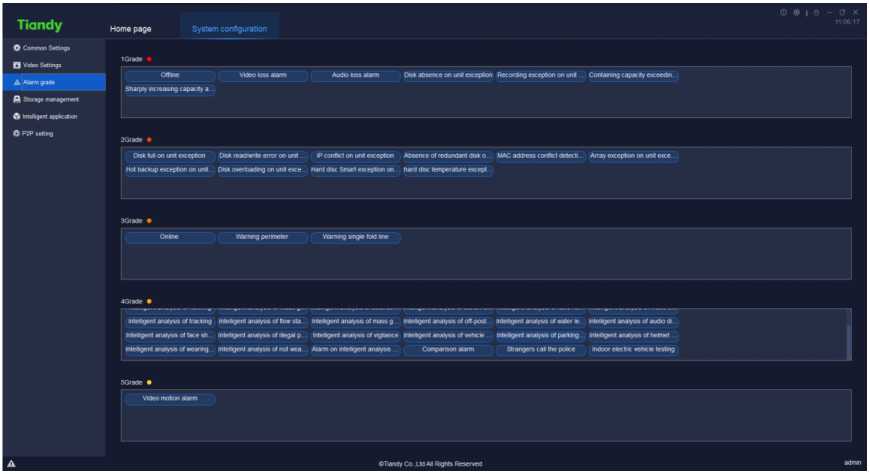Click the alarm triangle icon in status bar

[11, 463]
